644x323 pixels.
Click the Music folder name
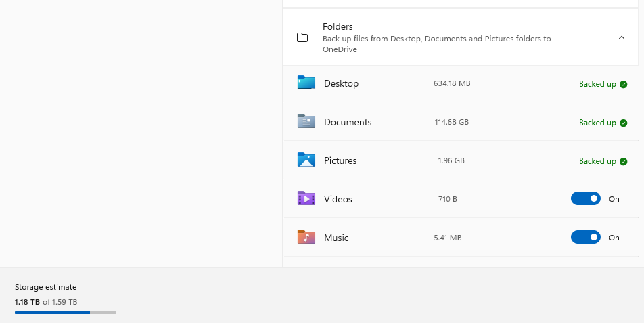click(x=336, y=238)
